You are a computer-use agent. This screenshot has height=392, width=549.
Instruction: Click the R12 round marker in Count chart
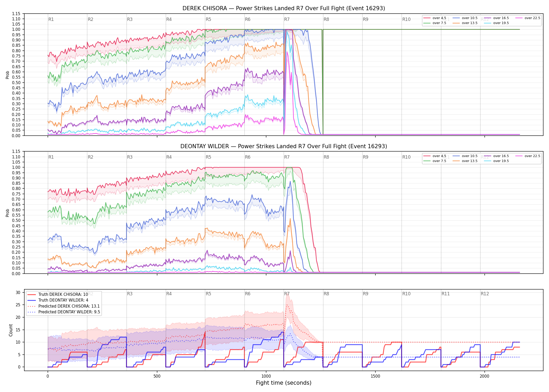click(x=485, y=294)
